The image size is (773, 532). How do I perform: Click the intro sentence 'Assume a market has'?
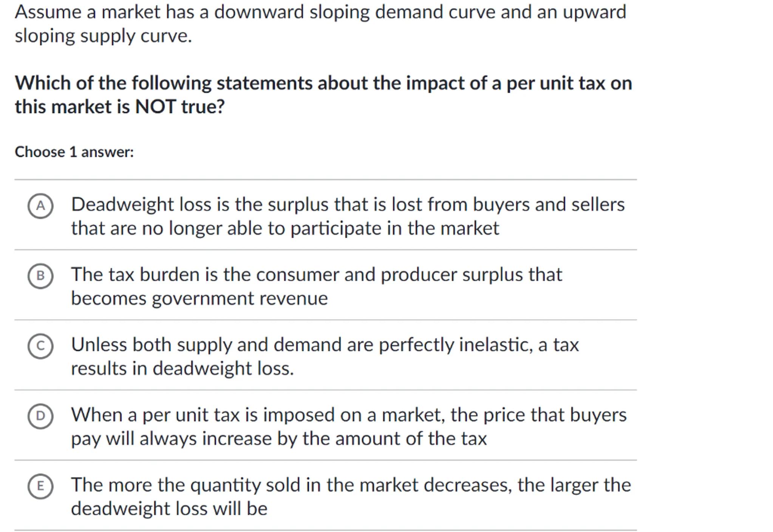320,12
